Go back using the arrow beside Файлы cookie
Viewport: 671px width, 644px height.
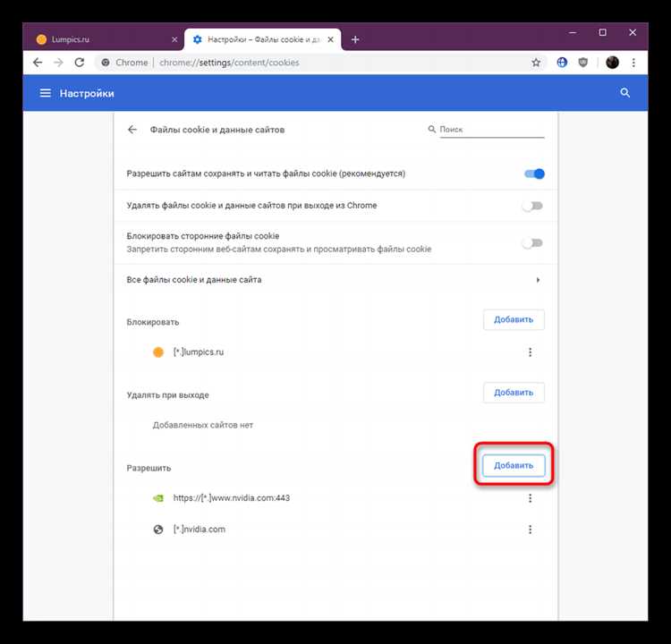[x=132, y=129]
